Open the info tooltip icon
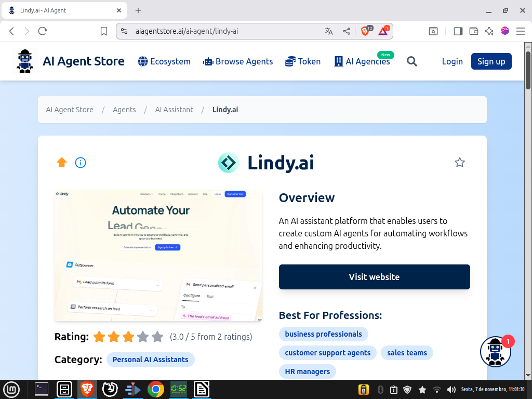532x399 pixels. coord(81,163)
